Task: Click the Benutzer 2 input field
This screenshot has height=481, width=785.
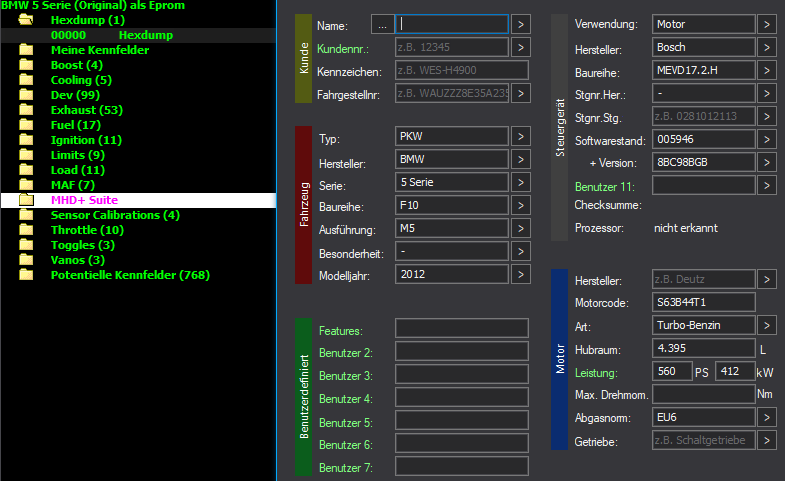Action: click(x=462, y=352)
